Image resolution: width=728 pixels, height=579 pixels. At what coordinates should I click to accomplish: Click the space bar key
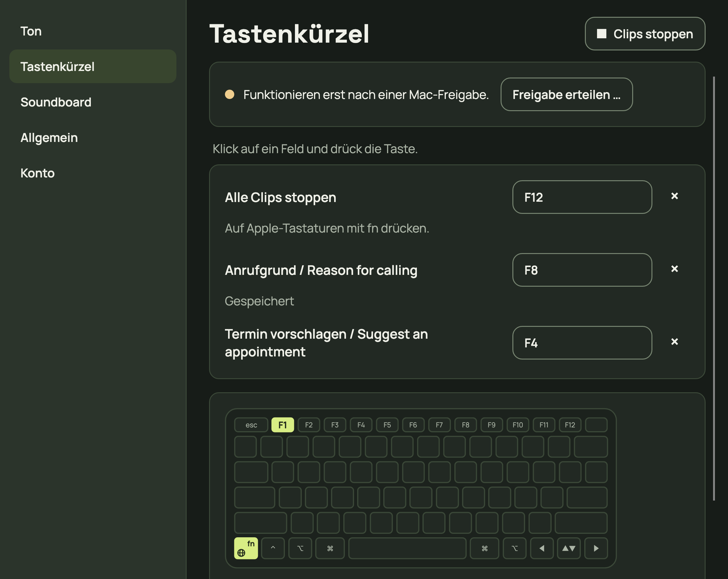407,548
